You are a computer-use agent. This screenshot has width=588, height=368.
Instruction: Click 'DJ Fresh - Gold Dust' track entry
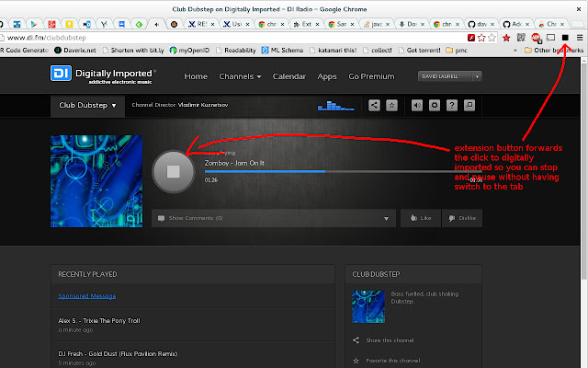click(x=118, y=353)
